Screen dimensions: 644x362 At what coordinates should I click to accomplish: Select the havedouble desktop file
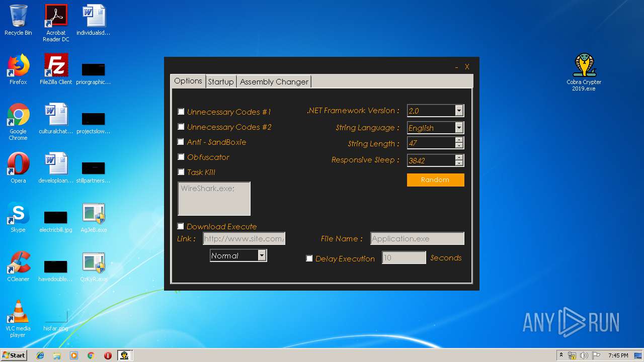point(56,270)
